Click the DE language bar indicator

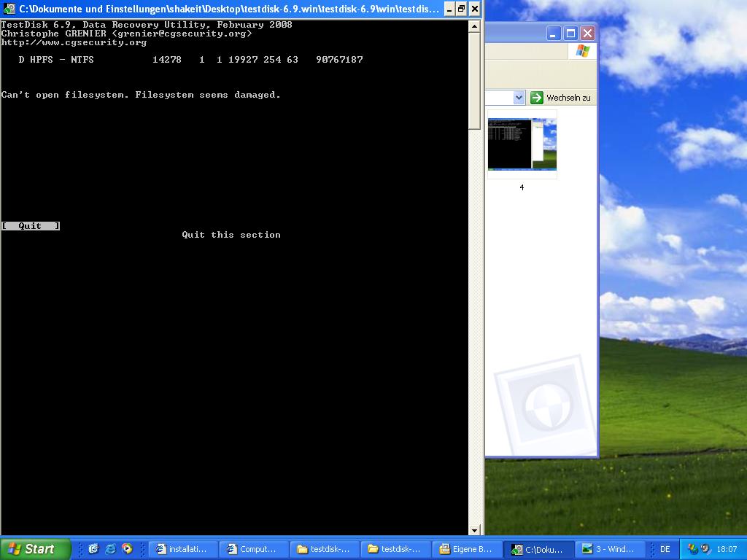point(665,549)
